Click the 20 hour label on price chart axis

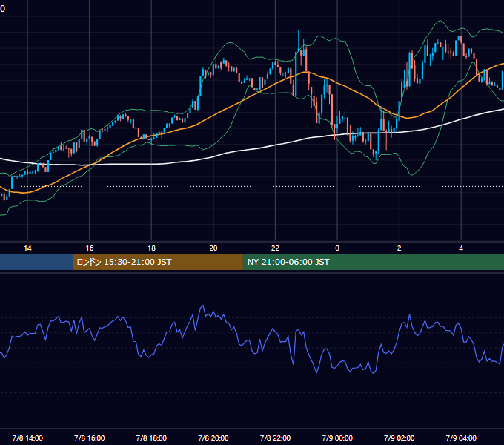[x=213, y=248]
